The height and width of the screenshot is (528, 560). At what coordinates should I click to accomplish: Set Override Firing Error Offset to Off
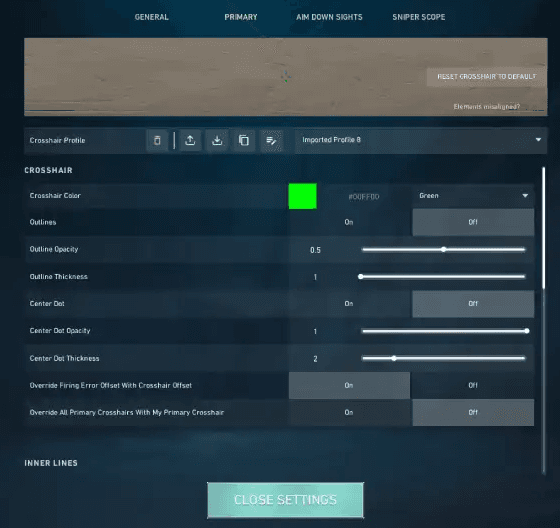pos(473,385)
